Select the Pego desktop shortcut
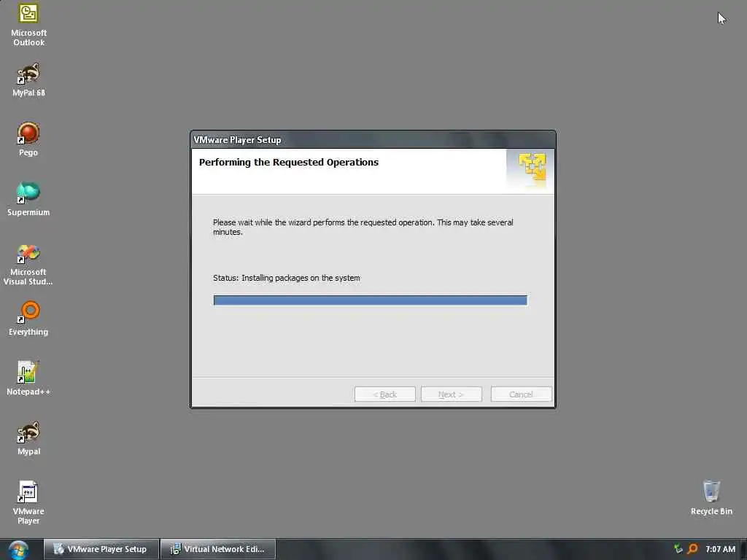The width and height of the screenshot is (747, 560). [28, 139]
